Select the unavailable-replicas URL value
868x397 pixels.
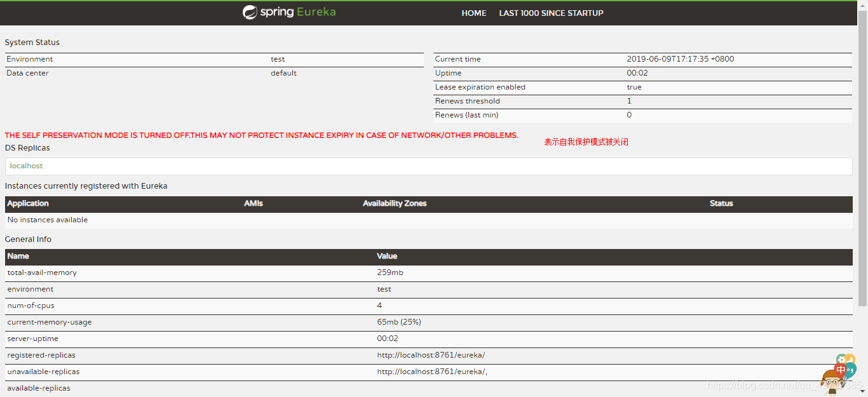click(x=432, y=372)
